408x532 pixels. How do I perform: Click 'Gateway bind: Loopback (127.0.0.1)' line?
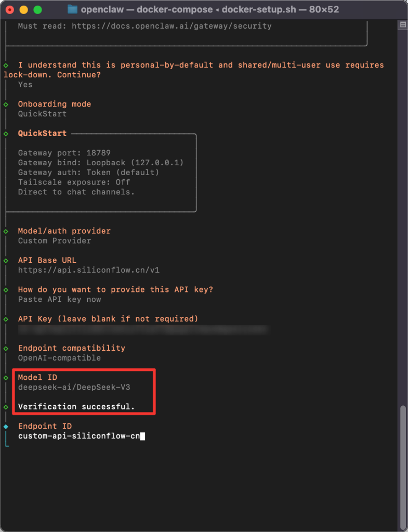tap(101, 163)
